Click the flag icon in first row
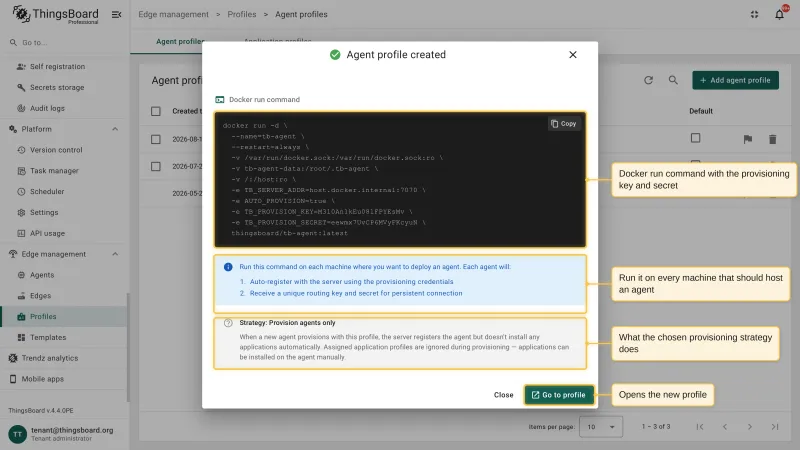Viewport: 800px width, 450px height. coord(747,139)
